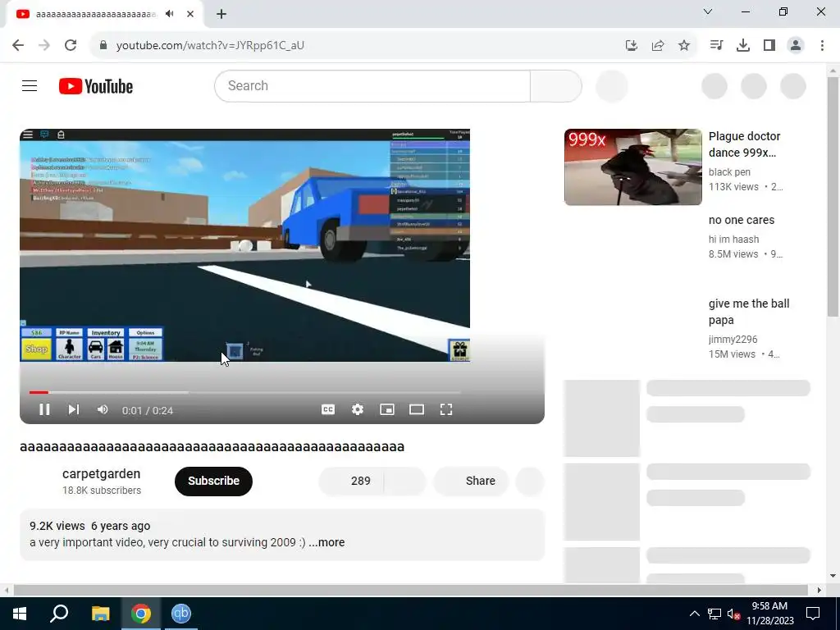This screenshot has width=840, height=630.
Task: Enable miniplayer mode
Action: pos(387,410)
